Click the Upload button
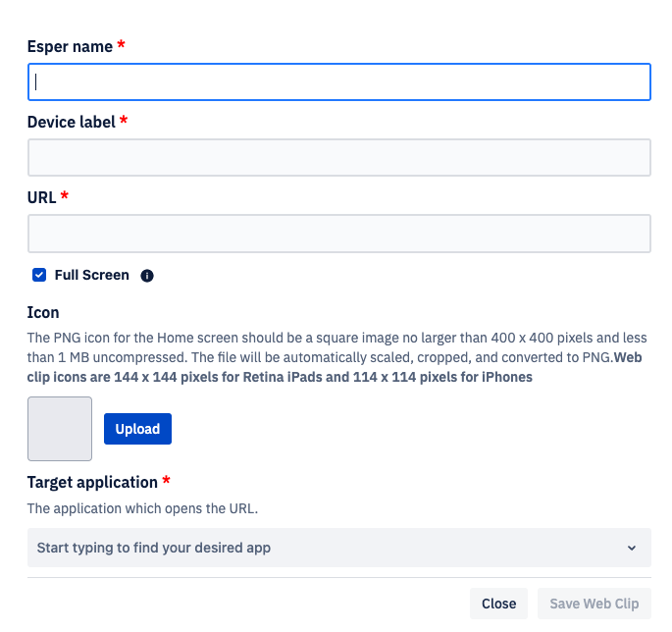Screen dimensions: 672x632 [137, 429]
